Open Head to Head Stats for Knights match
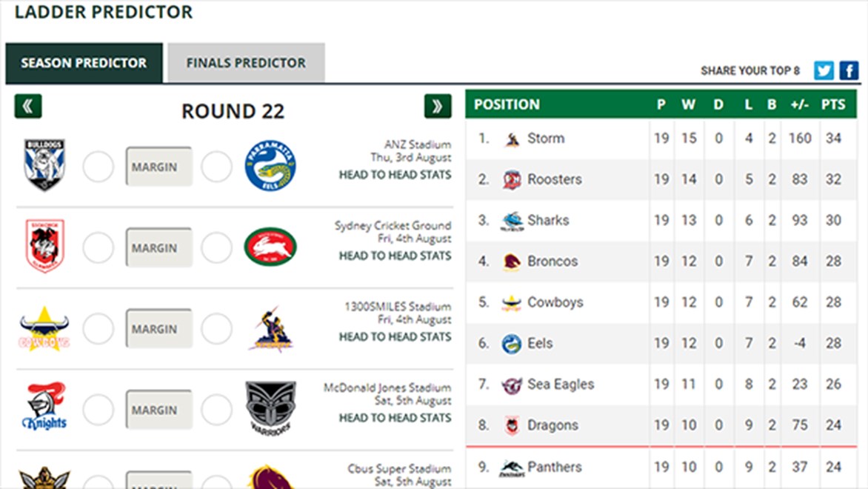868x489 pixels. (395, 418)
